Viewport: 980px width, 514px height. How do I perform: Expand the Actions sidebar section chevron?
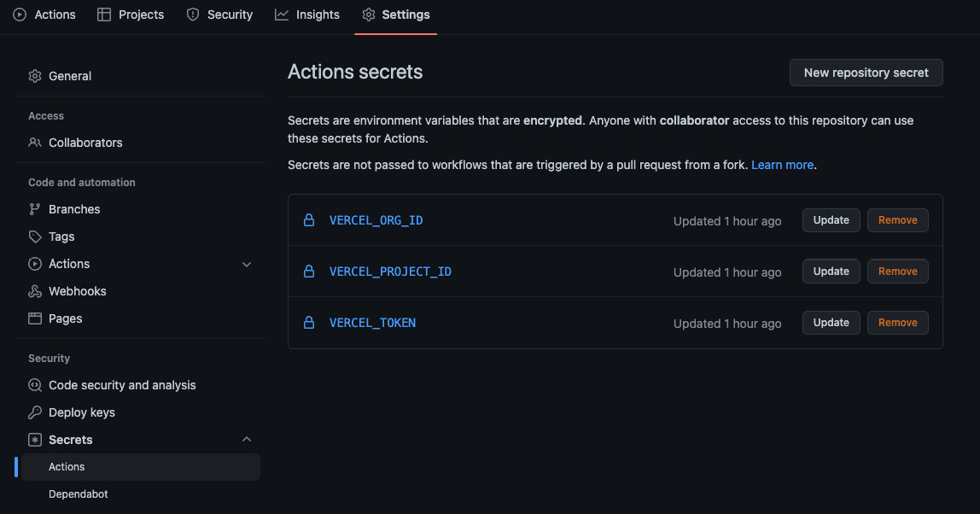coord(247,264)
